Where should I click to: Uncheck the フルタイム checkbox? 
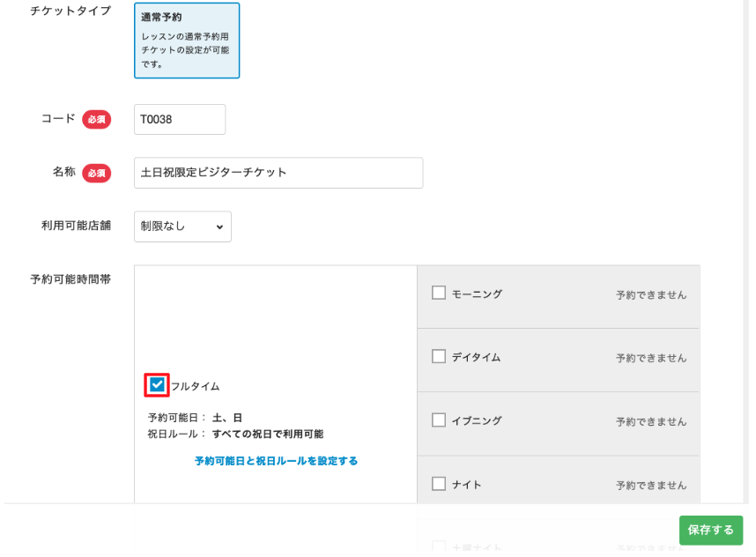[157, 385]
